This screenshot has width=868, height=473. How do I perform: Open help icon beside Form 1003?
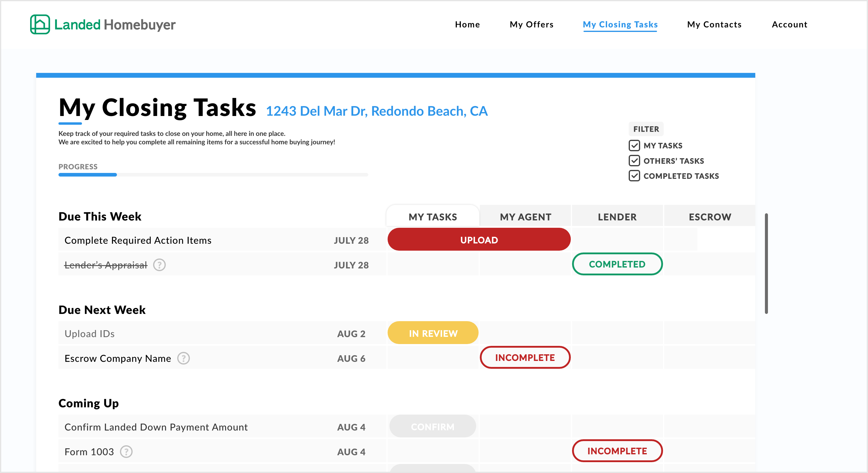coord(126,451)
